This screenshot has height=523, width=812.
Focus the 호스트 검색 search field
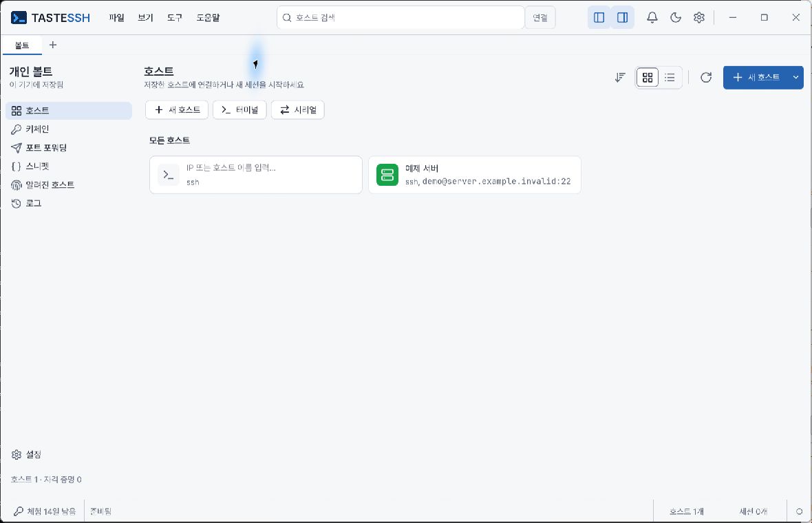pos(400,18)
